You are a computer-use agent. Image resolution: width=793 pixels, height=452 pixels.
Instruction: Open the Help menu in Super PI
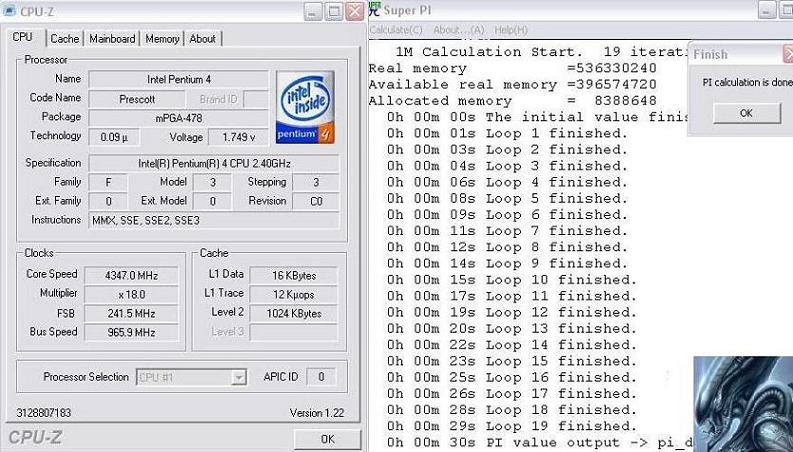pyautogui.click(x=511, y=30)
